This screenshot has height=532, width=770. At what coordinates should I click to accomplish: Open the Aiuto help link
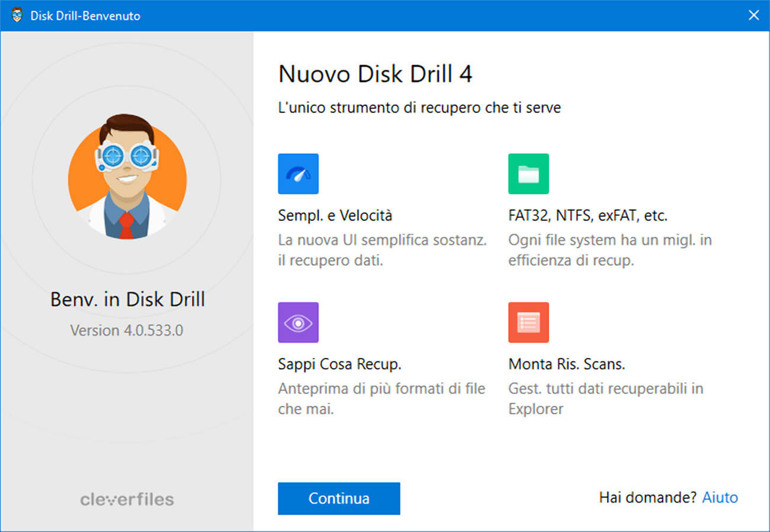click(x=720, y=497)
